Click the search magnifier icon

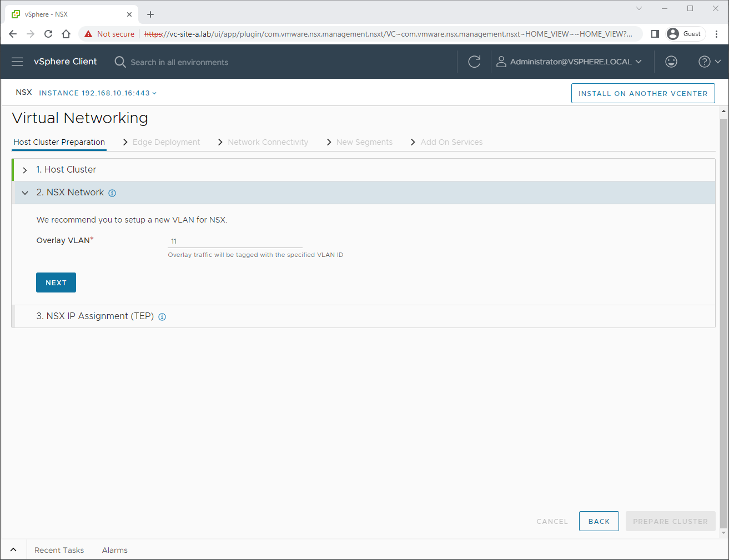[120, 62]
